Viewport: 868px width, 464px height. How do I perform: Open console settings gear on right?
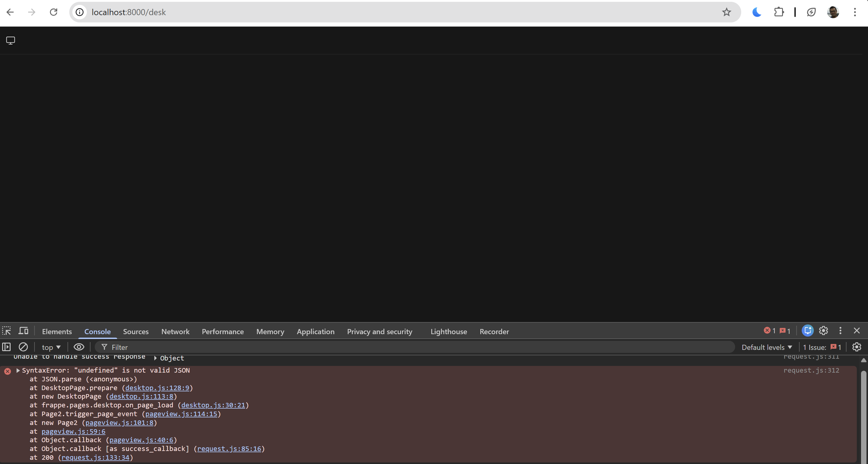(x=856, y=347)
